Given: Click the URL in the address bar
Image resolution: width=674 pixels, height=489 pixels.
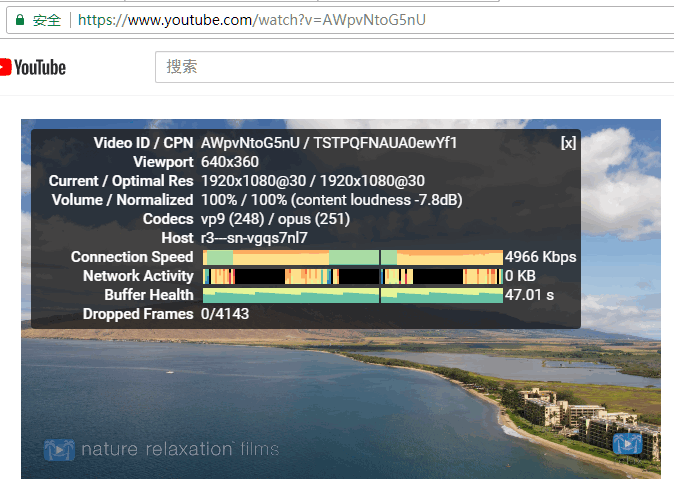Looking at the screenshot, I should coord(252,19).
